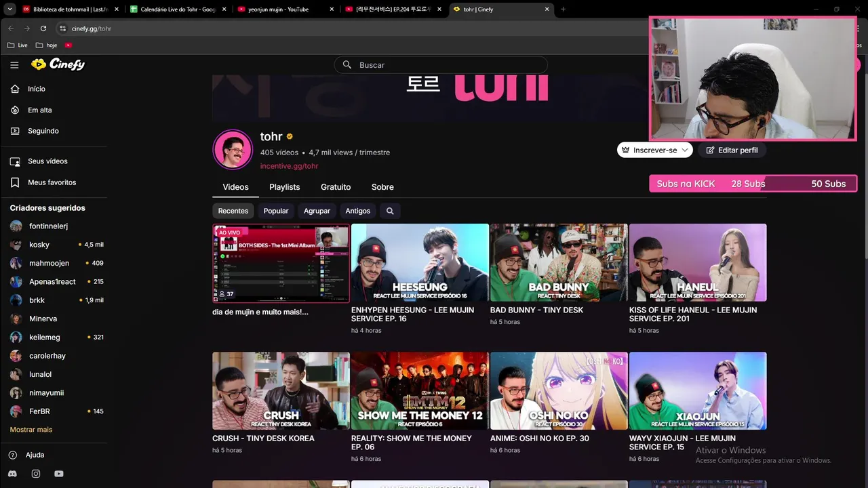Viewport: 868px width, 488px height.
Task: Click the Discord icon in sidebar footer
Action: tap(13, 474)
